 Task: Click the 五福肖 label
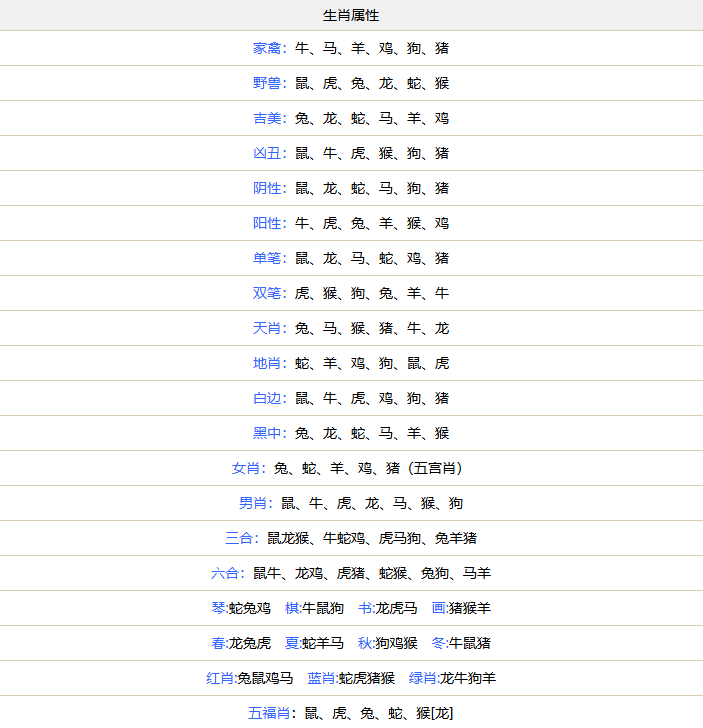tap(267, 713)
